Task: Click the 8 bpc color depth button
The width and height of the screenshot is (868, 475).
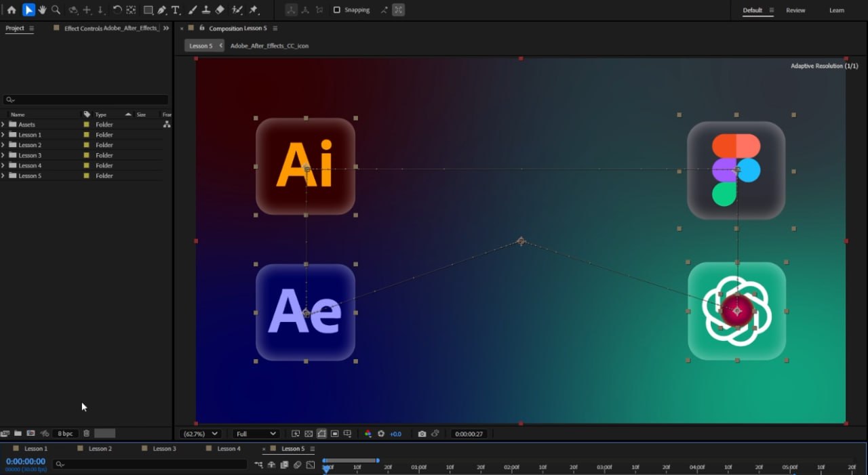Action: pyautogui.click(x=65, y=433)
